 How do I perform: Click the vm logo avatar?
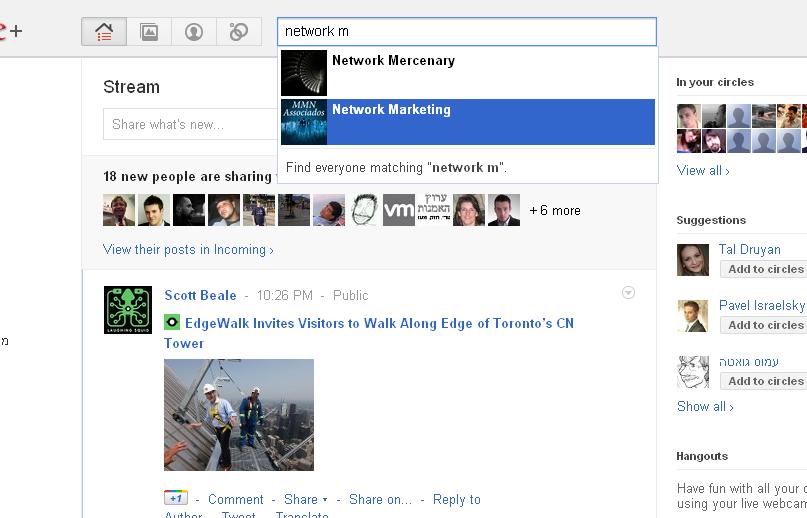399,210
